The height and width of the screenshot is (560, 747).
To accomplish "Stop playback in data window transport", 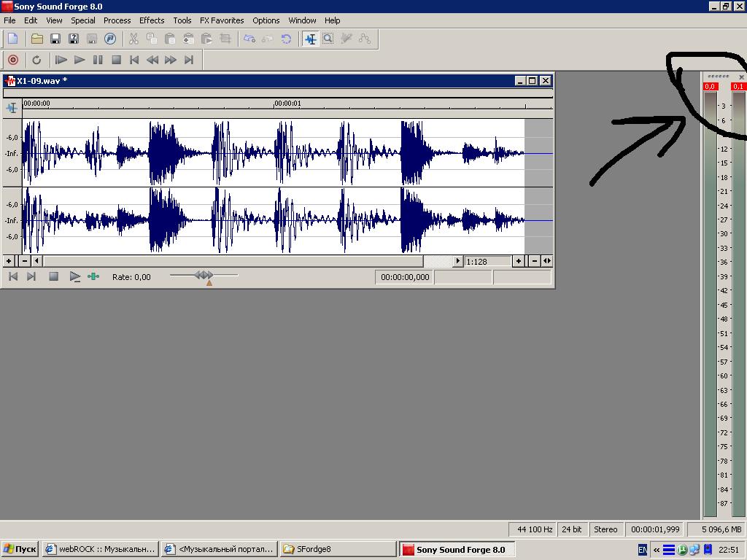I will [x=53, y=276].
